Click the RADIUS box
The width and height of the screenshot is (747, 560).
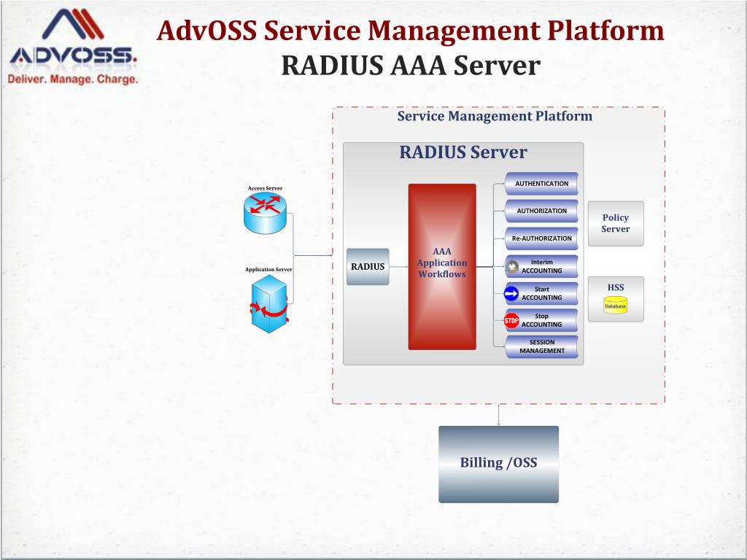click(368, 267)
